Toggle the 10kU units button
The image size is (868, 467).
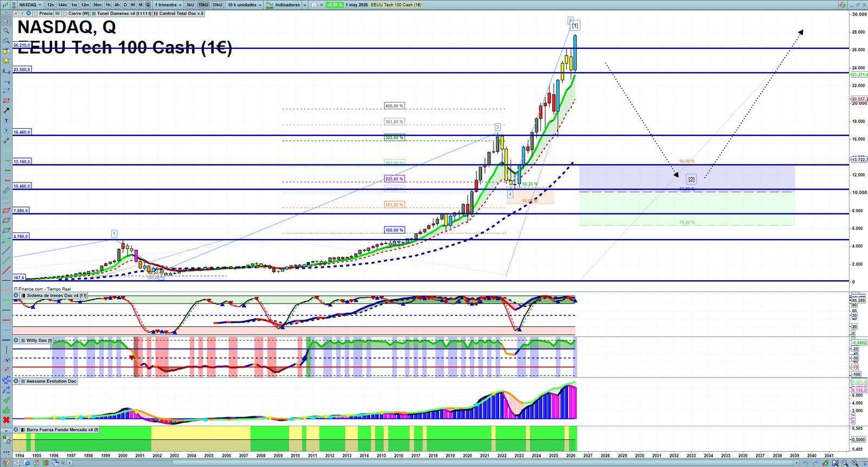point(203,5)
